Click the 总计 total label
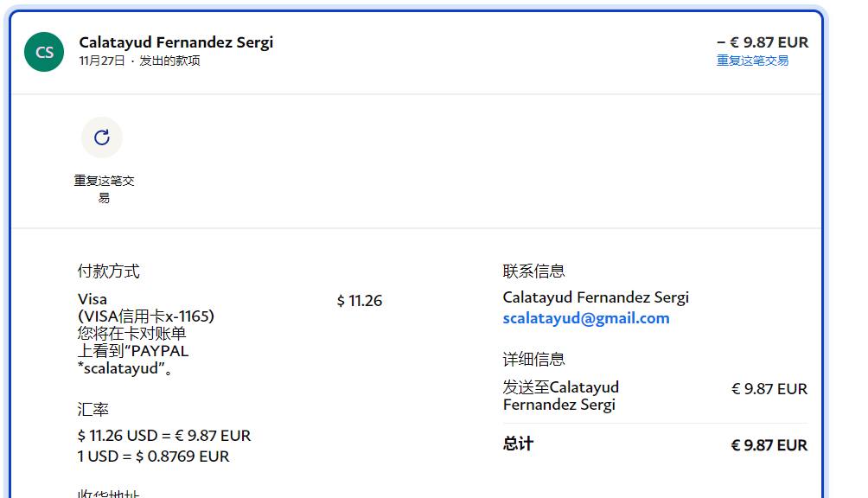The width and height of the screenshot is (868, 498). click(518, 444)
